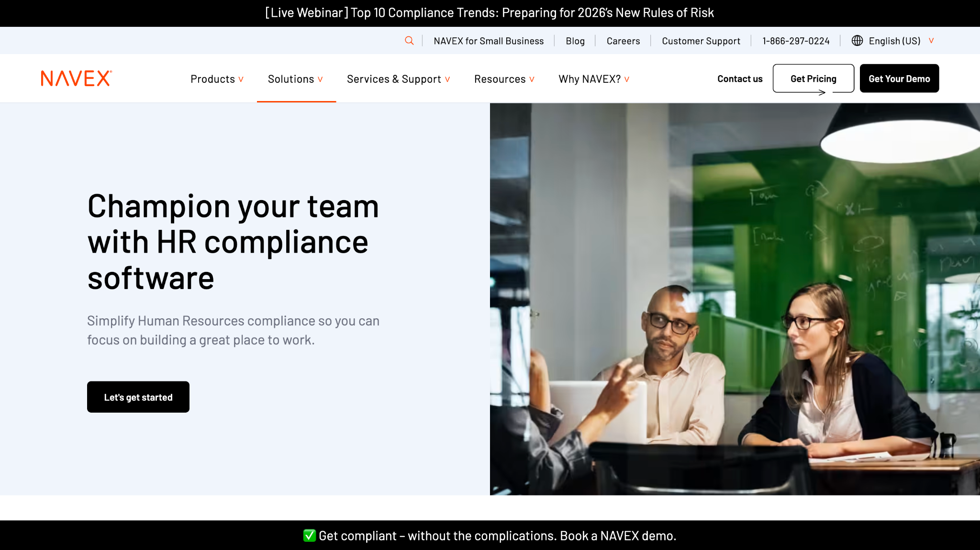Click the green checkmark in bottom banner
Screen dimensions: 980x550
point(309,536)
